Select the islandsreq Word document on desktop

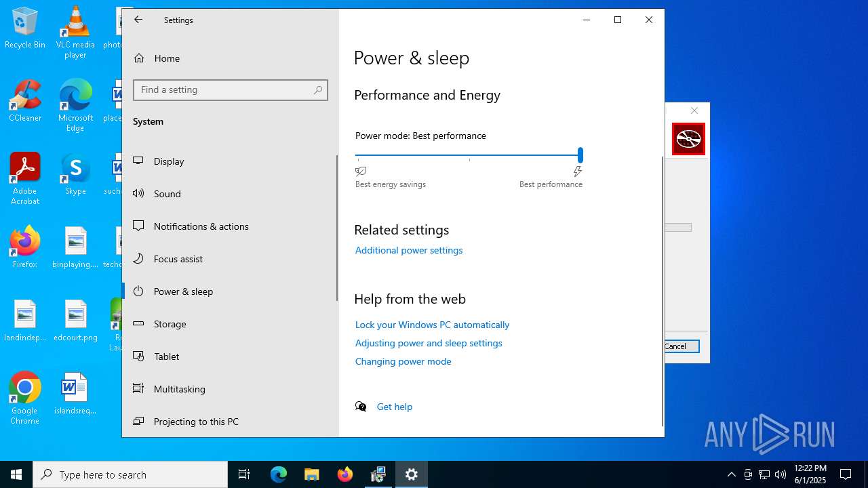point(75,394)
